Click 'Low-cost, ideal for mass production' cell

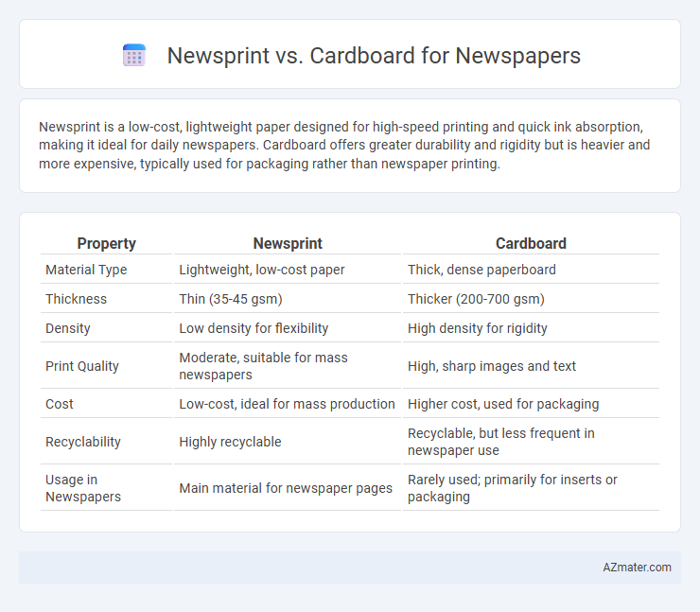288,404
